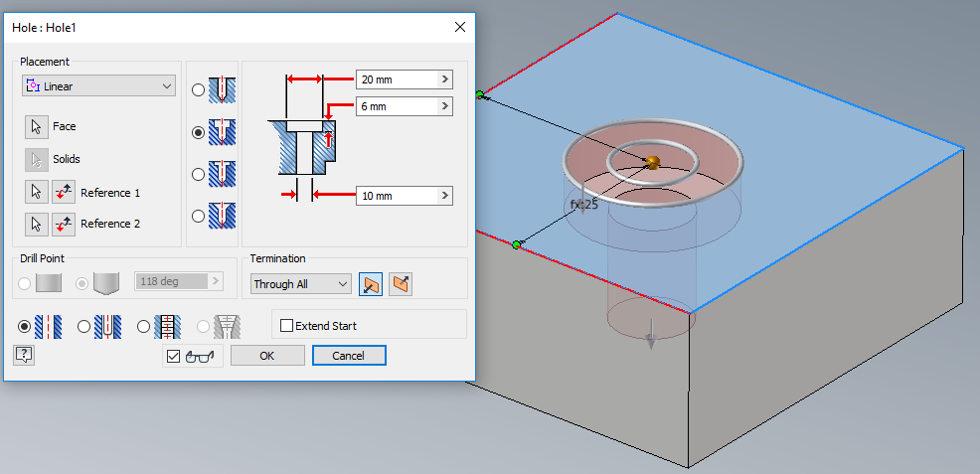Click the inner hole ring manipulator
980x474 pixels.
[x=654, y=185]
